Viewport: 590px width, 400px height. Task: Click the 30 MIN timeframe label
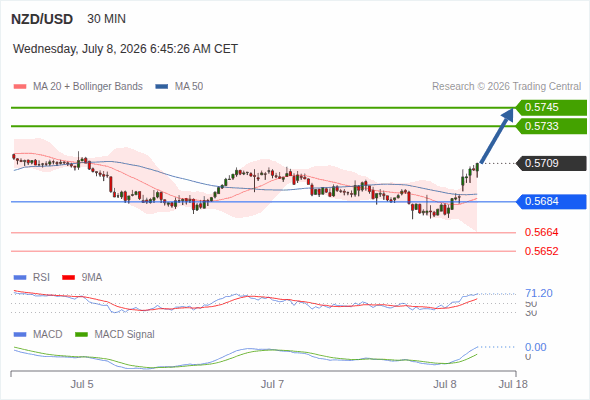tap(106, 19)
